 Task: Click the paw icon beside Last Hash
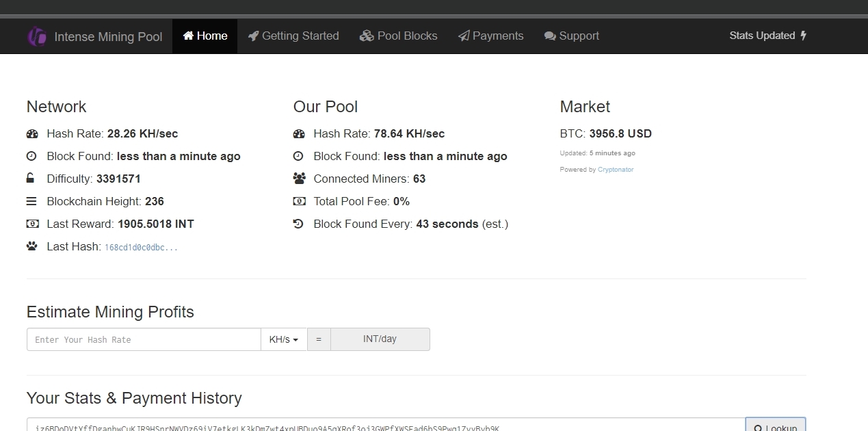(x=31, y=246)
